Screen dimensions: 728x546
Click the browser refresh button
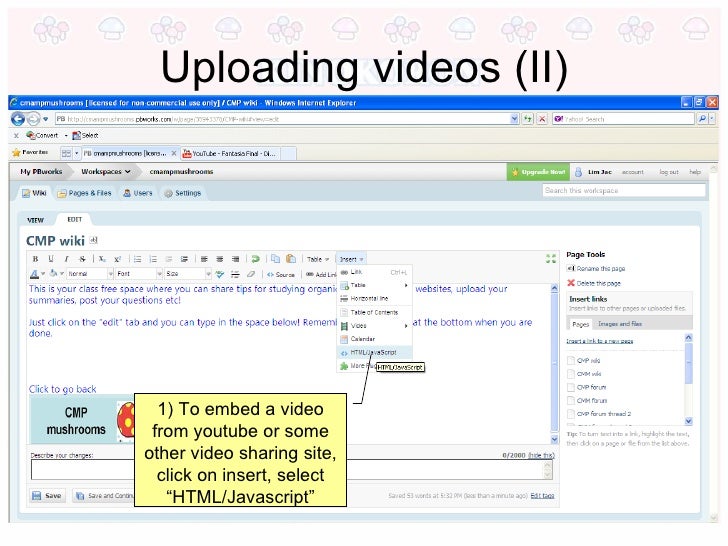[x=528, y=119]
